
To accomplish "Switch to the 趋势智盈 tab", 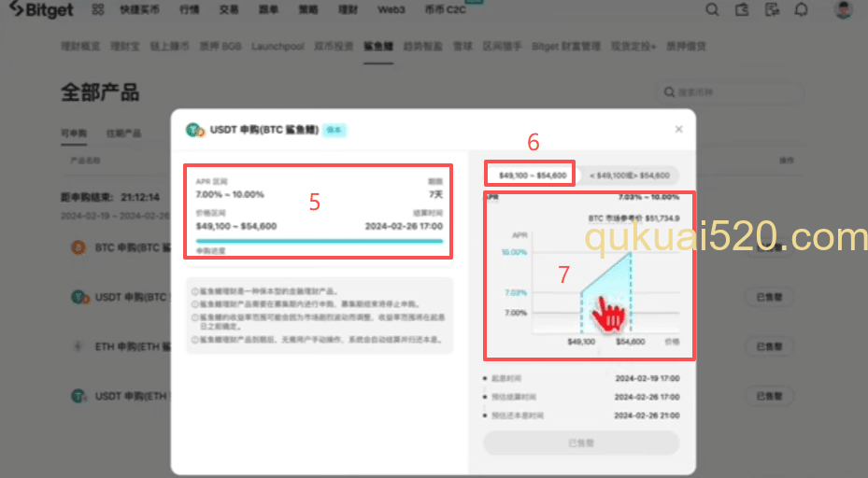I will click(x=423, y=47).
